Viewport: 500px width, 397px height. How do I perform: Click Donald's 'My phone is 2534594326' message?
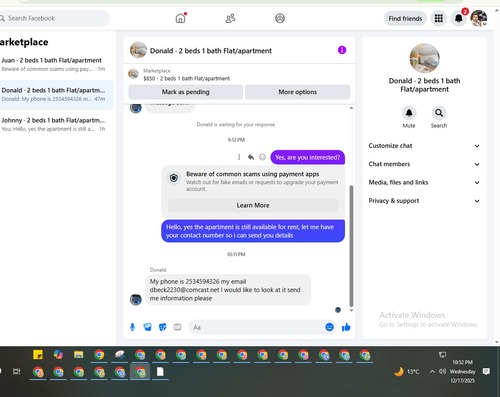coord(228,290)
